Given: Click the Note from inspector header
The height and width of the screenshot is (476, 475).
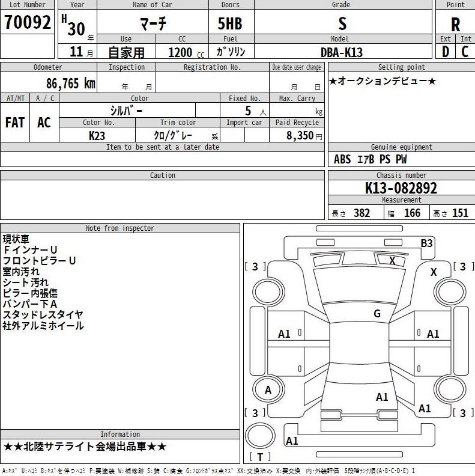Looking at the screenshot, I should pos(120,228).
